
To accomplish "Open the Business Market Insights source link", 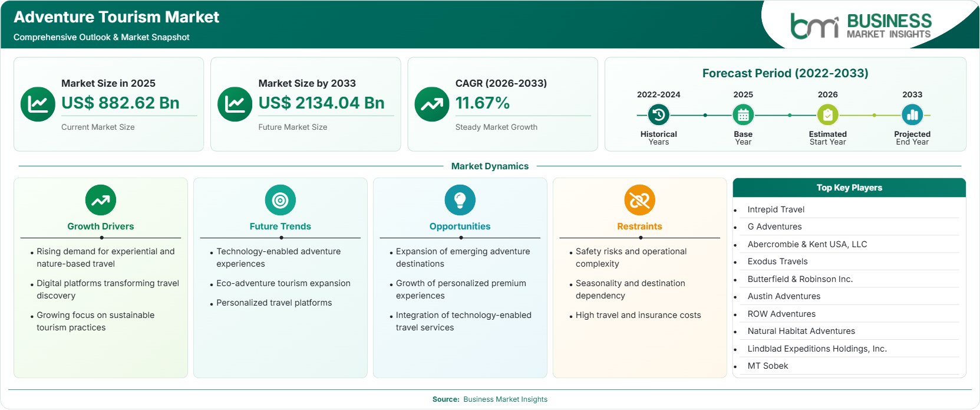I will [x=505, y=399].
